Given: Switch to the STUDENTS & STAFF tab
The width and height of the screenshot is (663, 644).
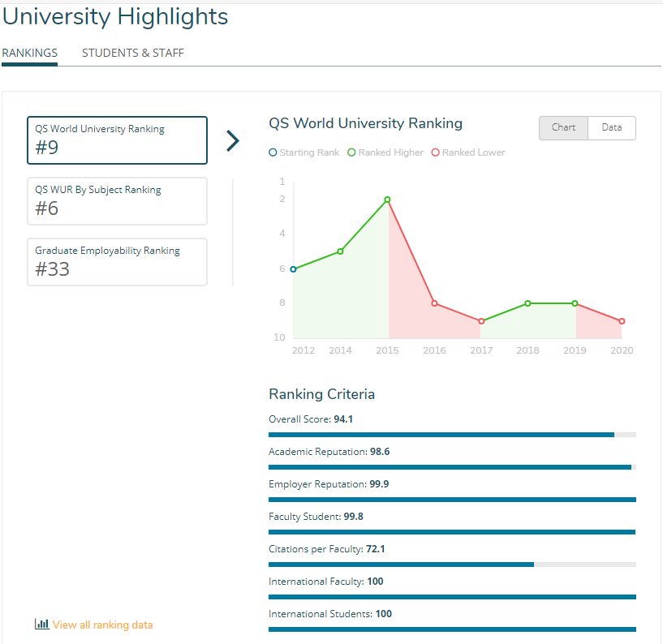Looking at the screenshot, I should [x=133, y=53].
